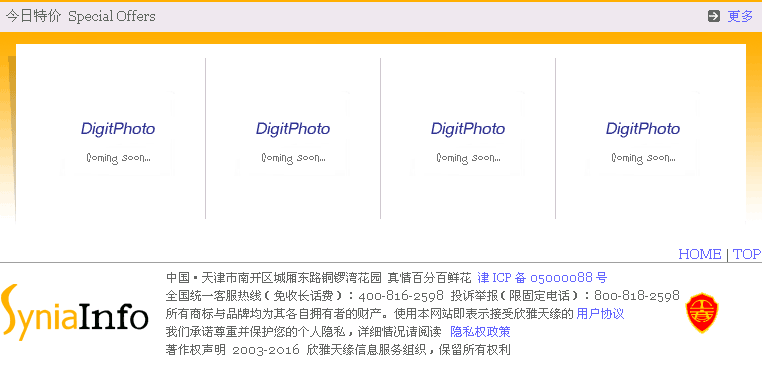Click the red shield certification badge
Image resolution: width=762 pixels, height=376 pixels.
point(702,312)
